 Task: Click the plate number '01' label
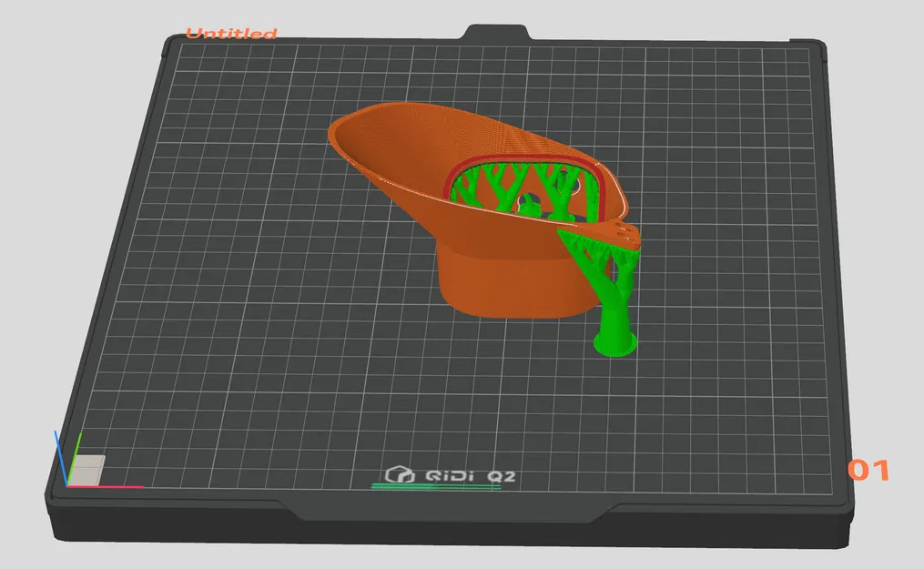(x=868, y=470)
